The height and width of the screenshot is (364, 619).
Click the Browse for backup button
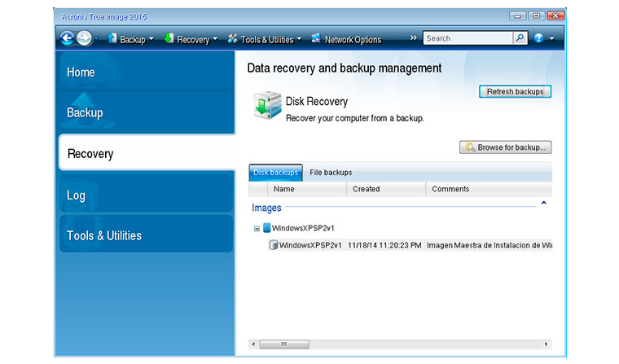pyautogui.click(x=505, y=147)
